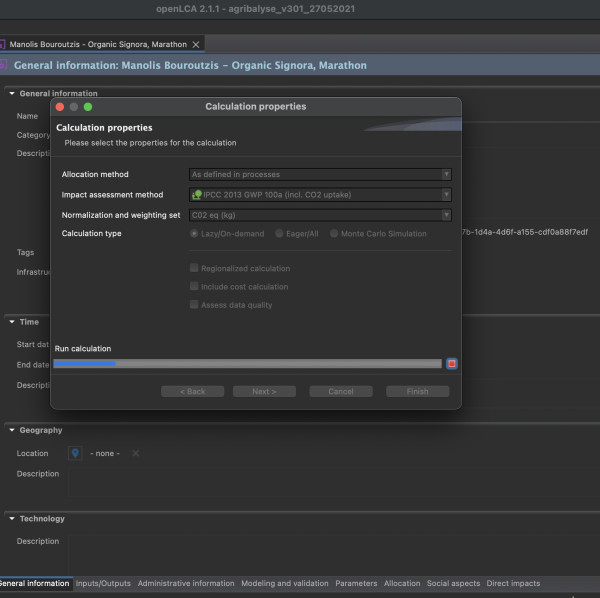Viewport: 600px width, 598px height.
Task: Collapse the General information section
Action: pyautogui.click(x=12, y=93)
